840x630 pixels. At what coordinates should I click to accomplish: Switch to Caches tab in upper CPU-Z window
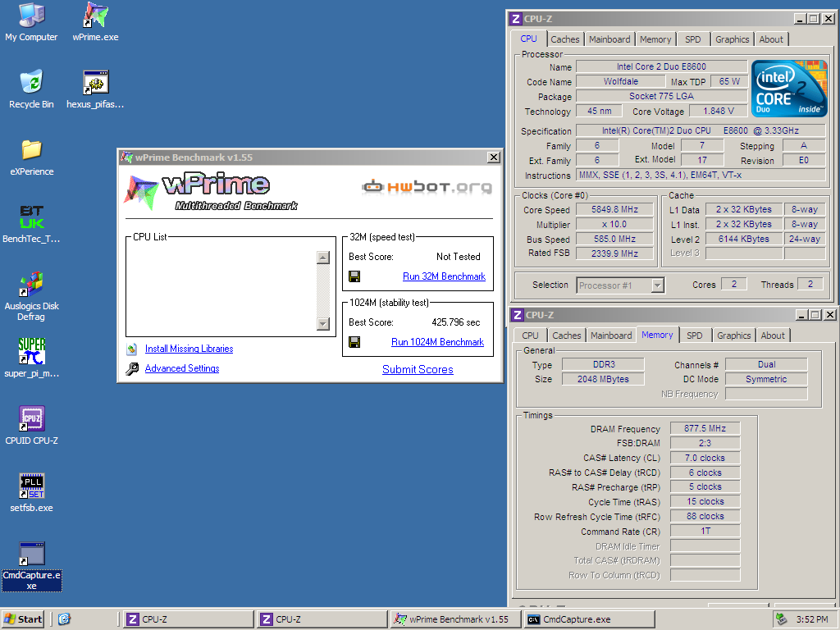pos(564,39)
